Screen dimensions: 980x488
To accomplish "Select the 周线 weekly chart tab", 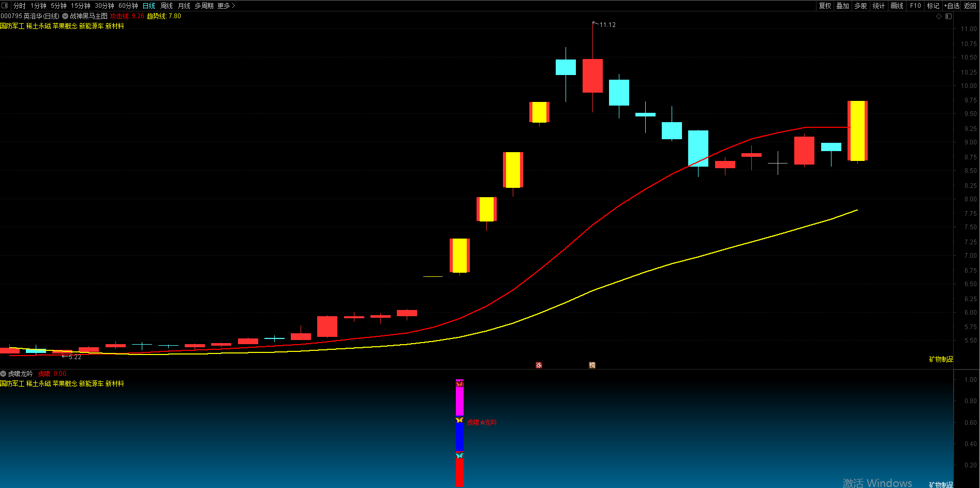I will click(x=167, y=6).
